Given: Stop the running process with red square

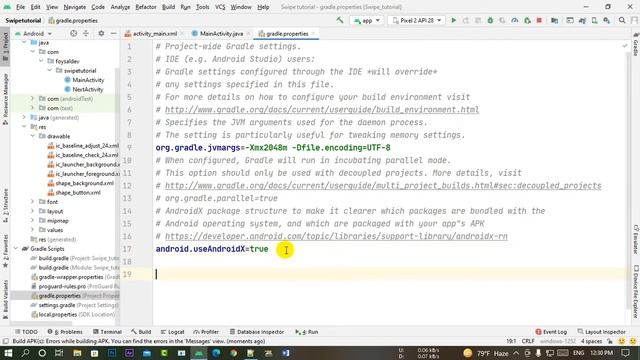Looking at the screenshot, I should click(539, 20).
